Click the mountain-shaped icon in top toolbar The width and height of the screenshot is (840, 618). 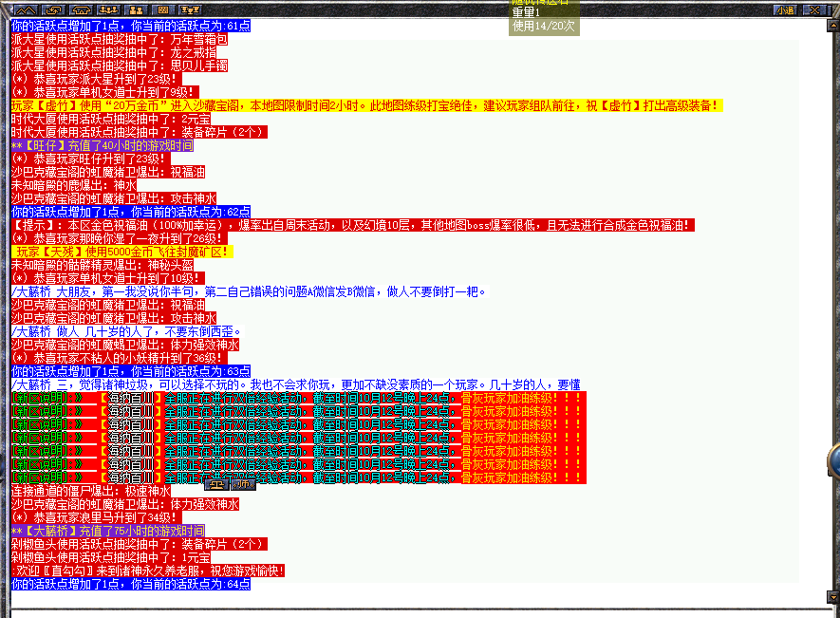[25, 10]
